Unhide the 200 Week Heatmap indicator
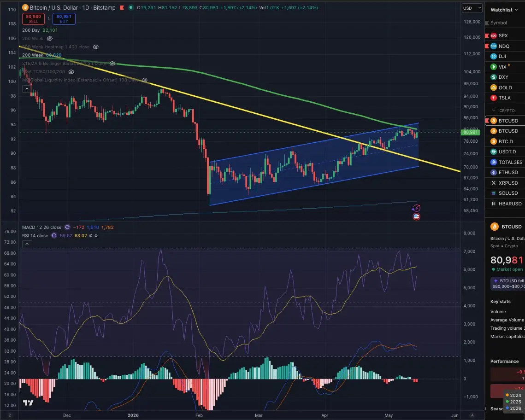Viewport: 525px width, 420px height. coord(95,47)
